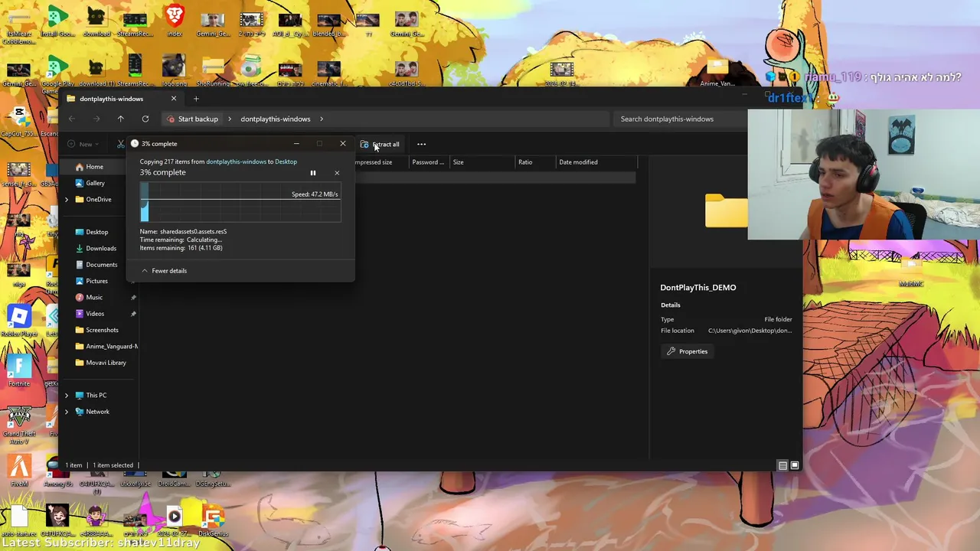Open the See more three-dots menu
Screen dimensions: 980x551
(421, 144)
